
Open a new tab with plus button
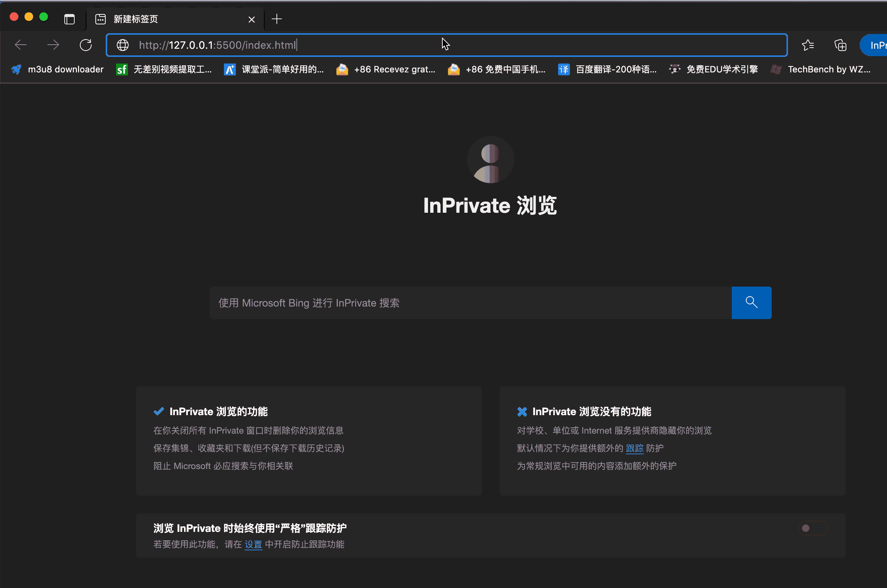point(276,19)
